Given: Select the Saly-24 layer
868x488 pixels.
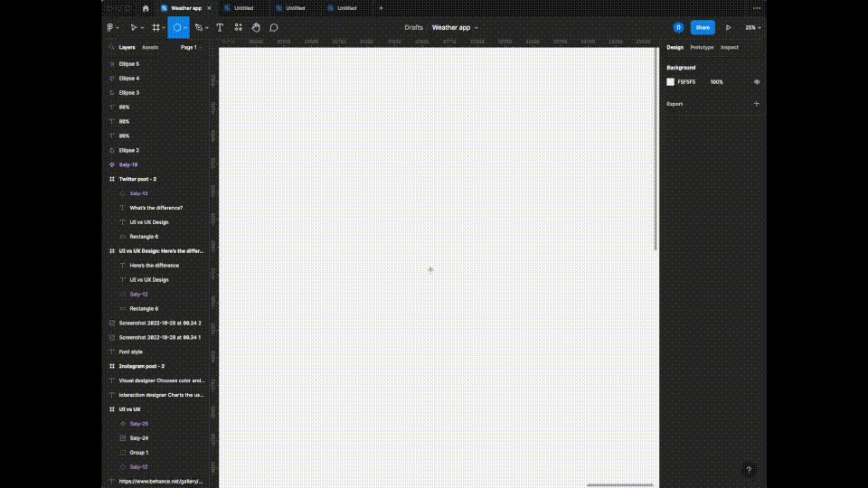Looking at the screenshot, I should 139,438.
